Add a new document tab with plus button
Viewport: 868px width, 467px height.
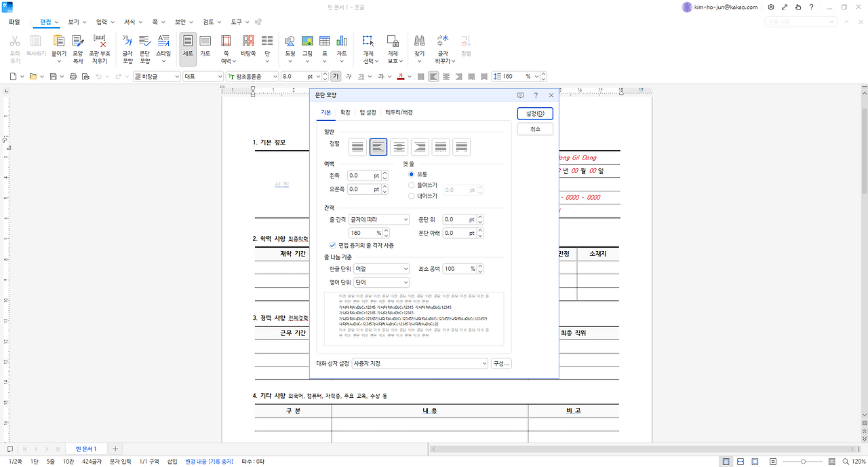115,449
